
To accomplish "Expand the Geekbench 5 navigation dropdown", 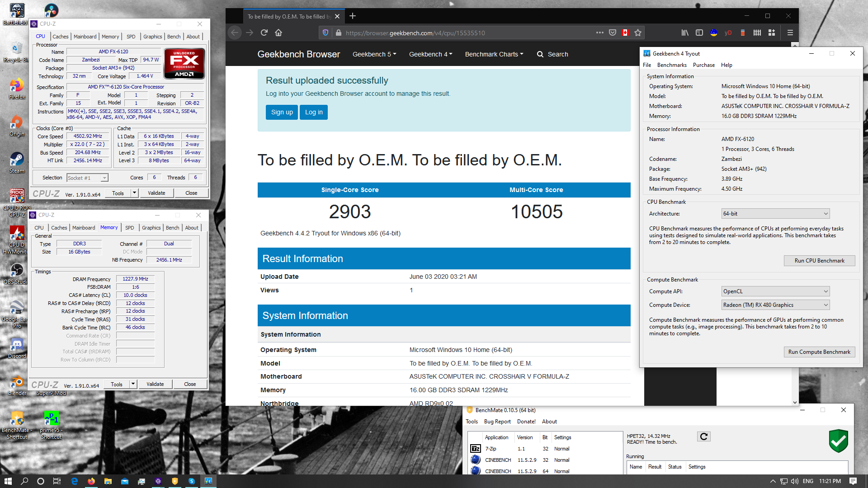I will (x=374, y=54).
